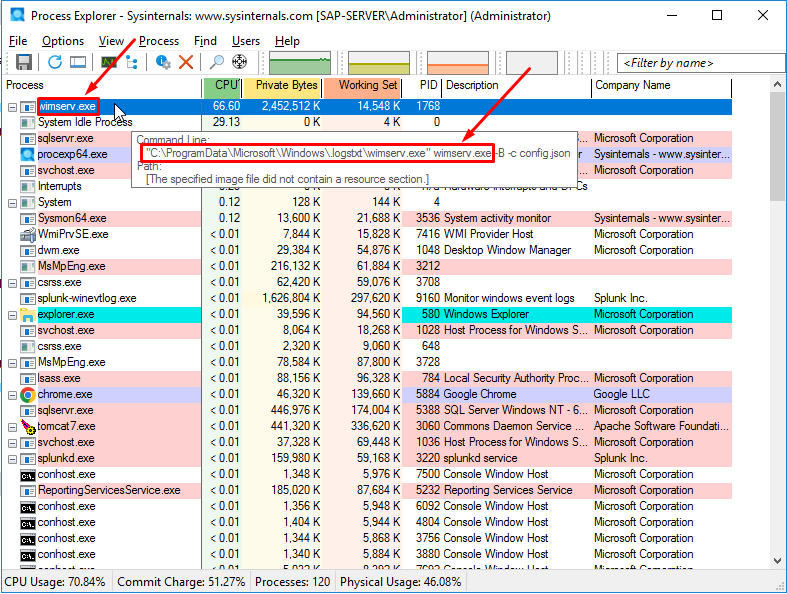Click the Filter by name field
This screenshot has width=787, height=594.
click(x=701, y=63)
